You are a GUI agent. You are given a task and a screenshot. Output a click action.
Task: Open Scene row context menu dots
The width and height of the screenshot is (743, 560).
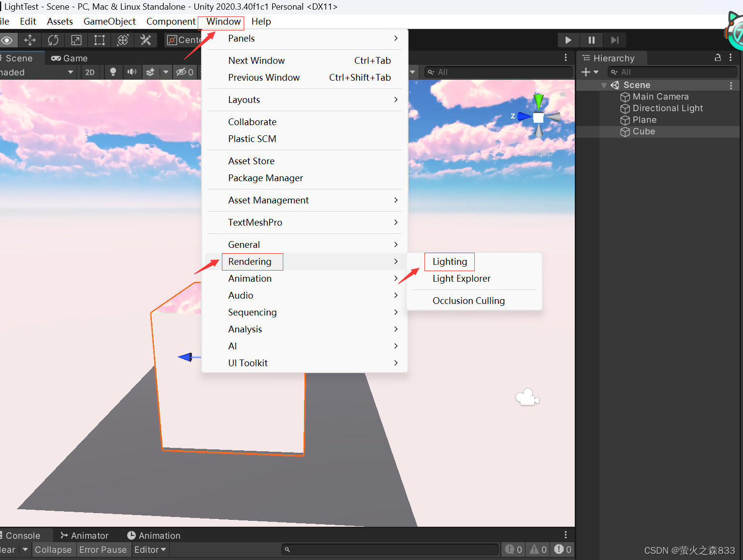coord(731,86)
